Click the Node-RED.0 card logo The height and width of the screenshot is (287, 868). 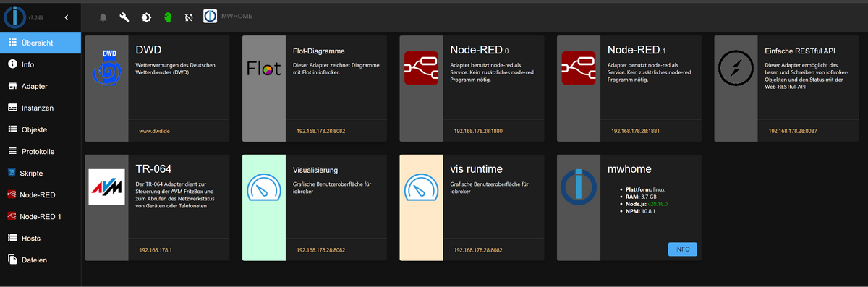(422, 69)
